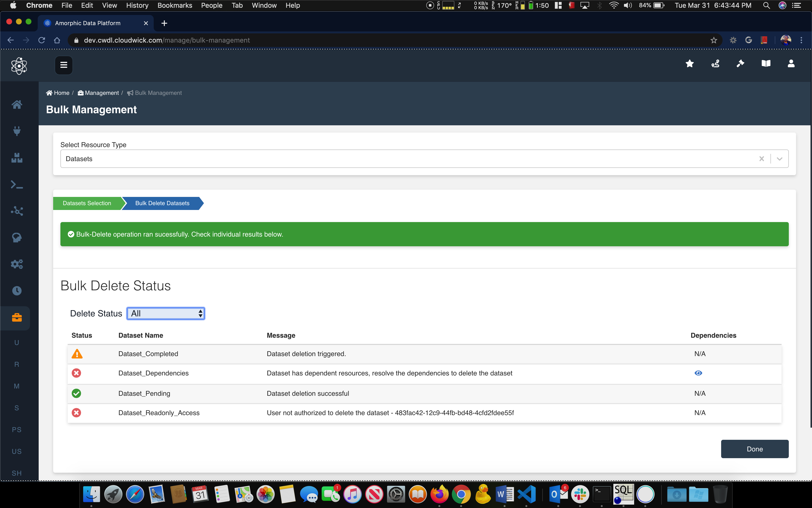View dependencies eye icon for Dataset_Dependencies
812x508 pixels.
(x=698, y=373)
